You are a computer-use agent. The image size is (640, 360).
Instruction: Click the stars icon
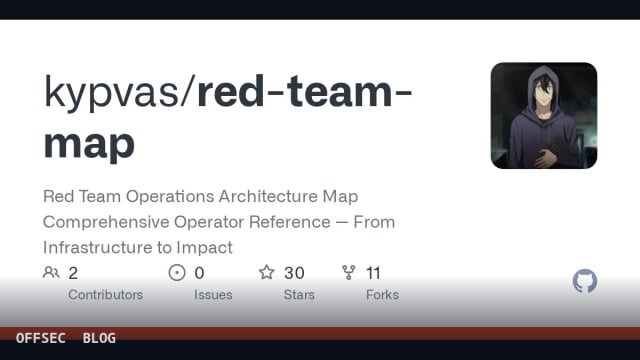(x=267, y=272)
